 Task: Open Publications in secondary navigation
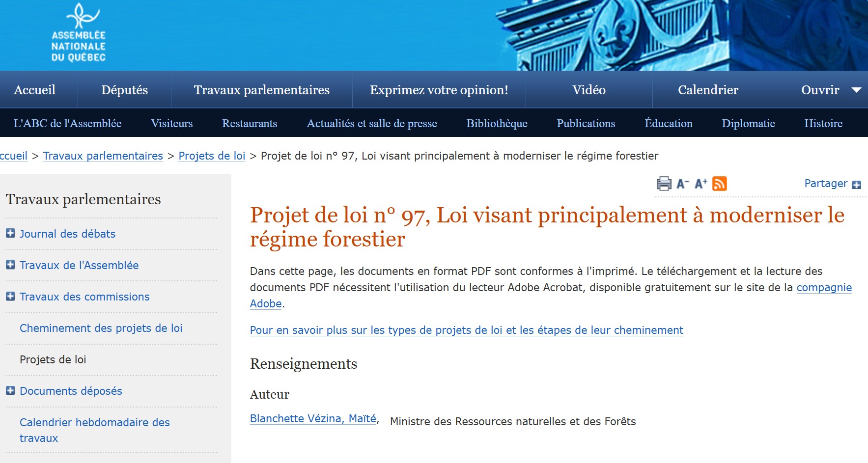(586, 123)
